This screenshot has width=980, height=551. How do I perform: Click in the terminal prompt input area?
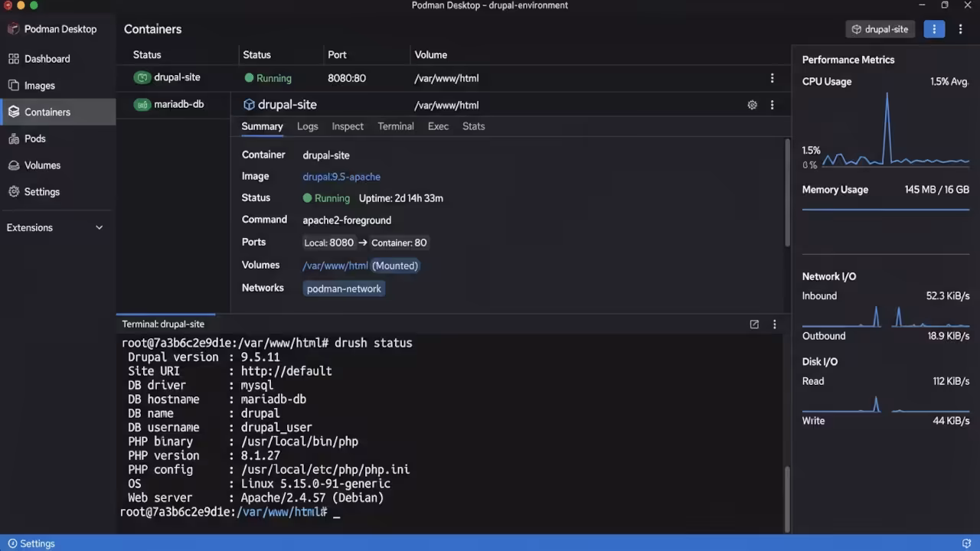[337, 513]
